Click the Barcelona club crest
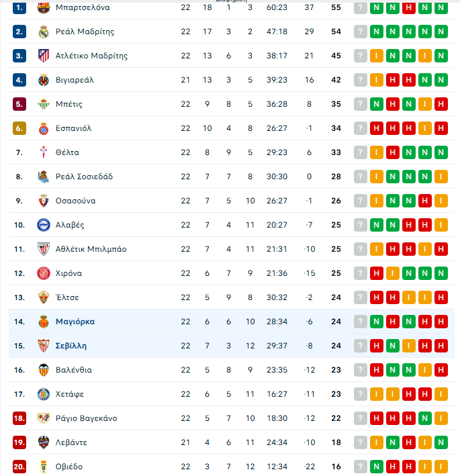 (44, 7)
